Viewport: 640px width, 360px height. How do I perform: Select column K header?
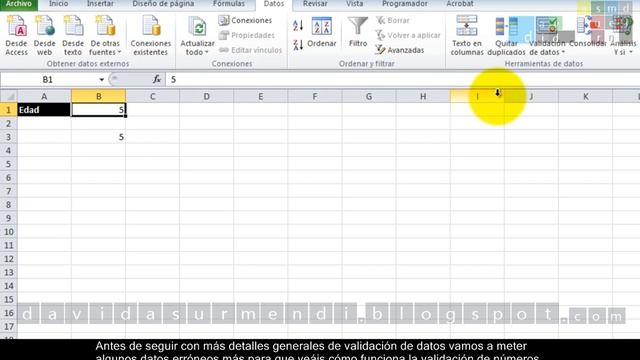pos(585,96)
